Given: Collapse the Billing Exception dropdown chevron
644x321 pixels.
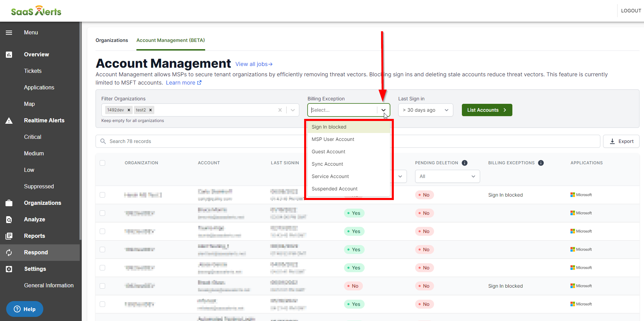Looking at the screenshot, I should [x=384, y=110].
